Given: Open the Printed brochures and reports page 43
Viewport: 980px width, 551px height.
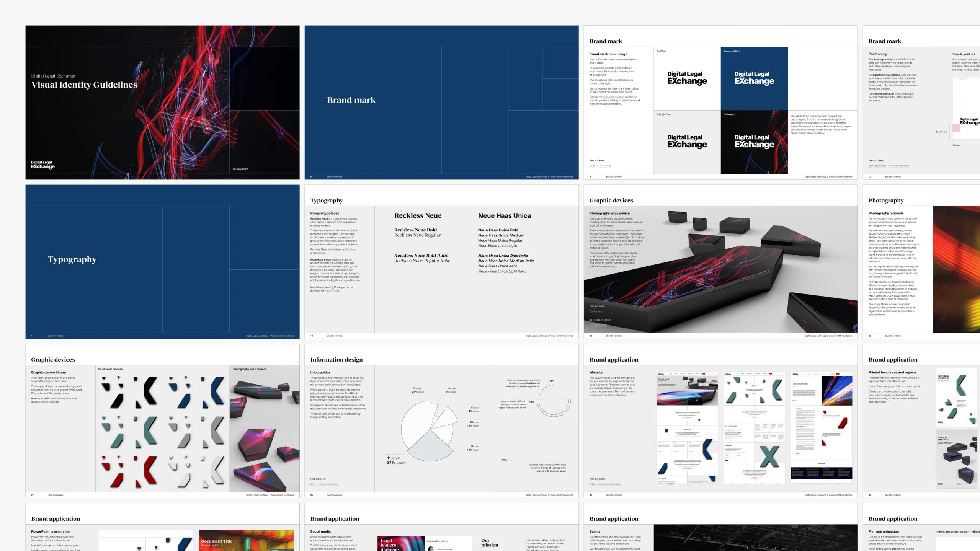Looking at the screenshot, I should pyautogui.click(x=921, y=421).
